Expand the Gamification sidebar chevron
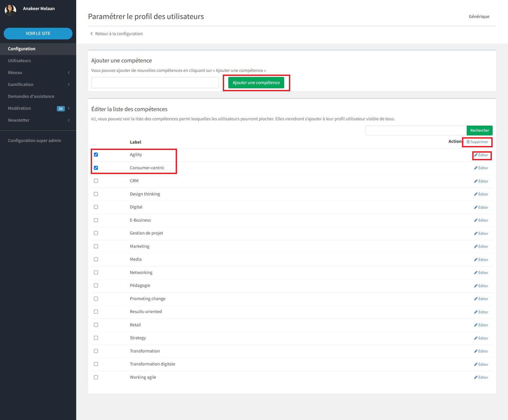The height and width of the screenshot is (420, 508). [x=69, y=84]
